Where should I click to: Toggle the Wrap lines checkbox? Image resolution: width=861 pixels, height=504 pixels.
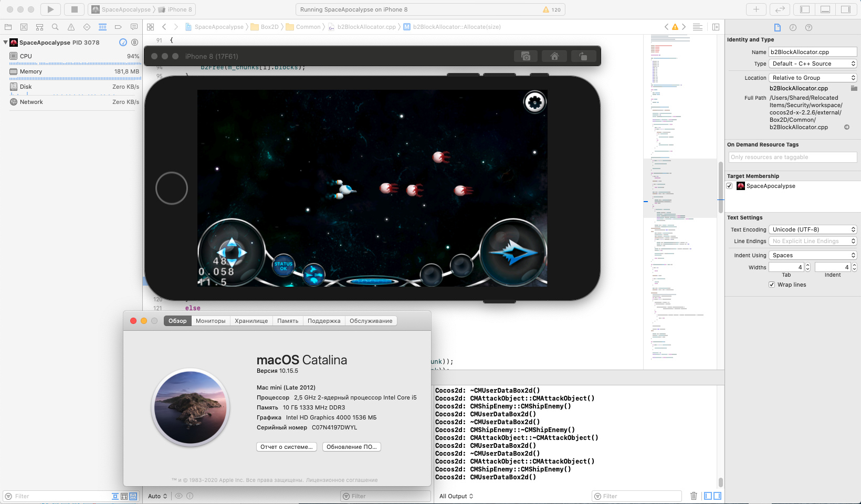click(772, 285)
